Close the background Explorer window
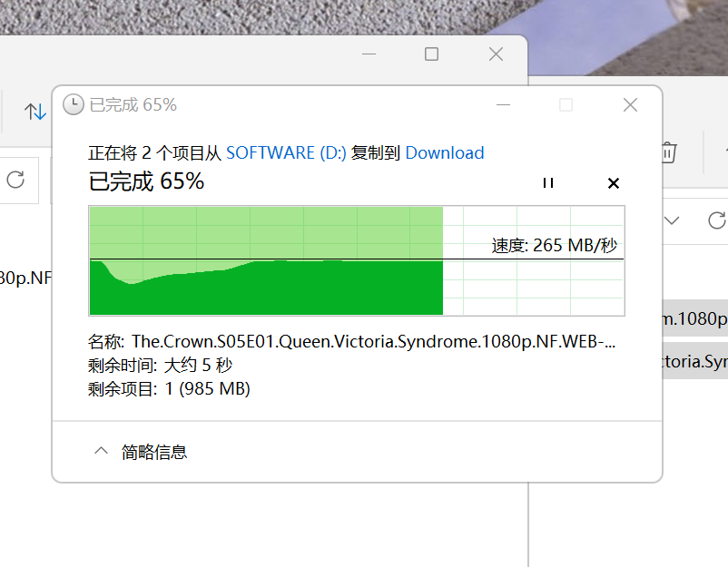The width and height of the screenshot is (728, 567). (496, 54)
